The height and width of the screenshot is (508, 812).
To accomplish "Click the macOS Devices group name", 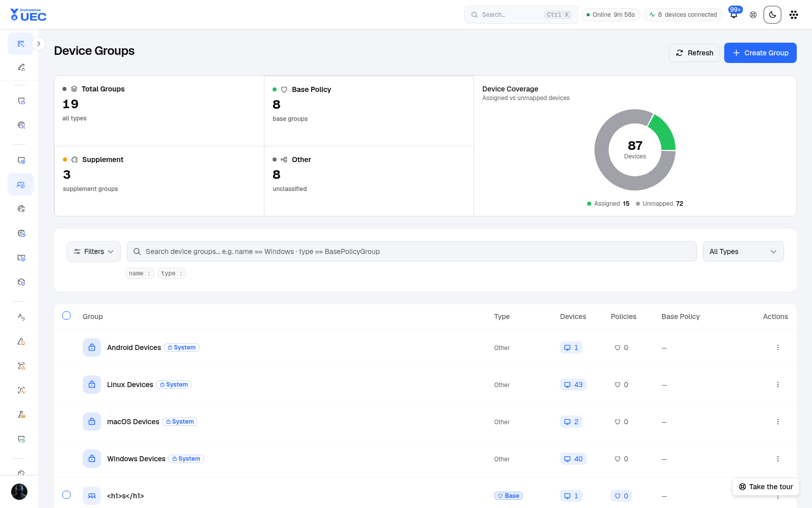I will pos(133,422).
